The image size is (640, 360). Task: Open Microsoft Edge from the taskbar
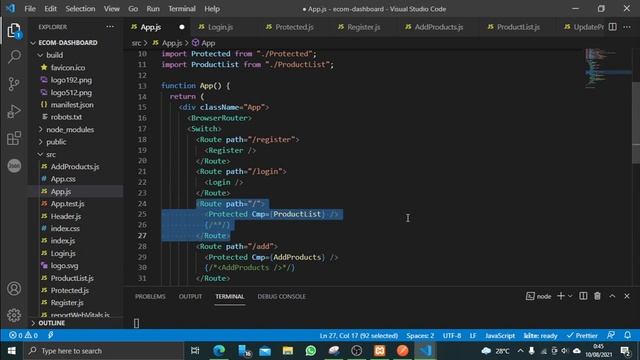(219, 351)
